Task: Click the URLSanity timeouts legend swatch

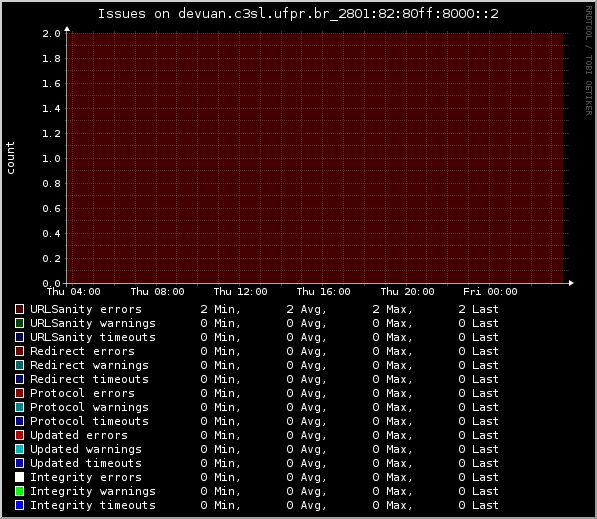Action: coord(19,337)
